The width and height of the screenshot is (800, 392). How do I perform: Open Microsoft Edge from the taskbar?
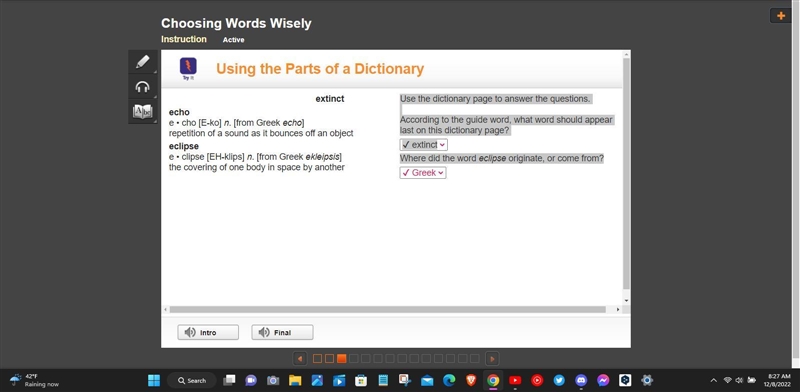449,380
